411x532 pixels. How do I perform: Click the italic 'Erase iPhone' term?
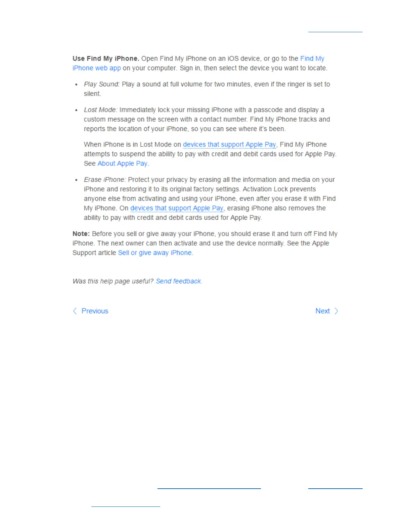click(105, 180)
